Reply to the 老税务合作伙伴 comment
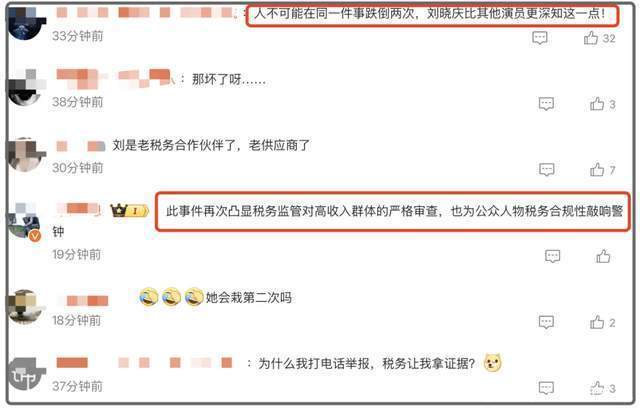Viewport: 640px width, 408px height. pyautogui.click(x=547, y=169)
